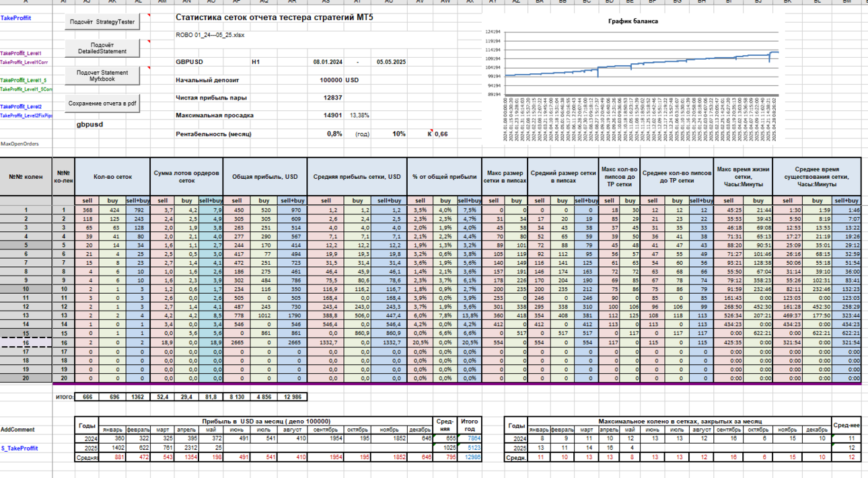The height and width of the screenshot is (478, 868).
Task: Select Максимальное колено в сетках header
Action: (680, 420)
